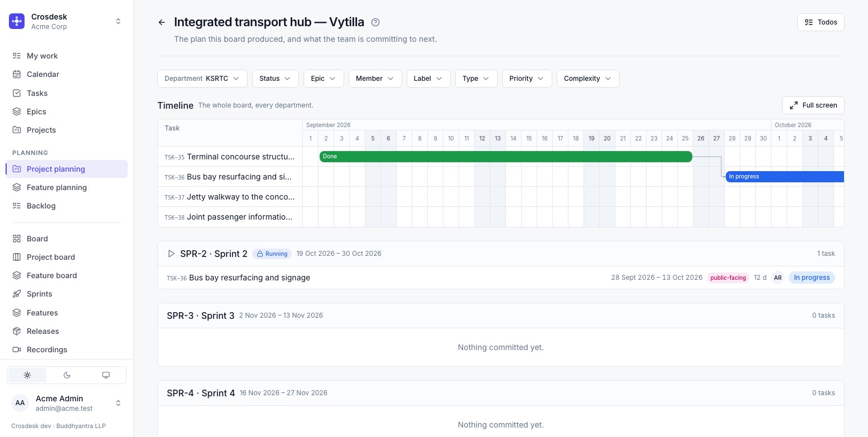This screenshot has width=868, height=437.
Task: Switch to light theme sun icon
Action: [27, 375]
